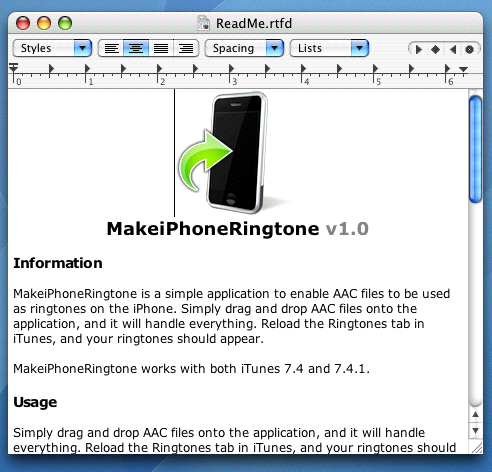Apply justified text alignment

[161, 49]
